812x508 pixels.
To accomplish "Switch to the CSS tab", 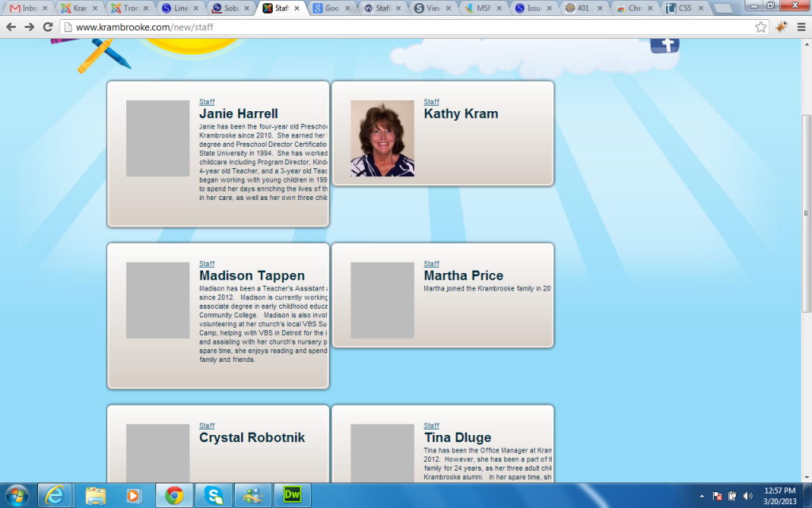I will point(683,8).
